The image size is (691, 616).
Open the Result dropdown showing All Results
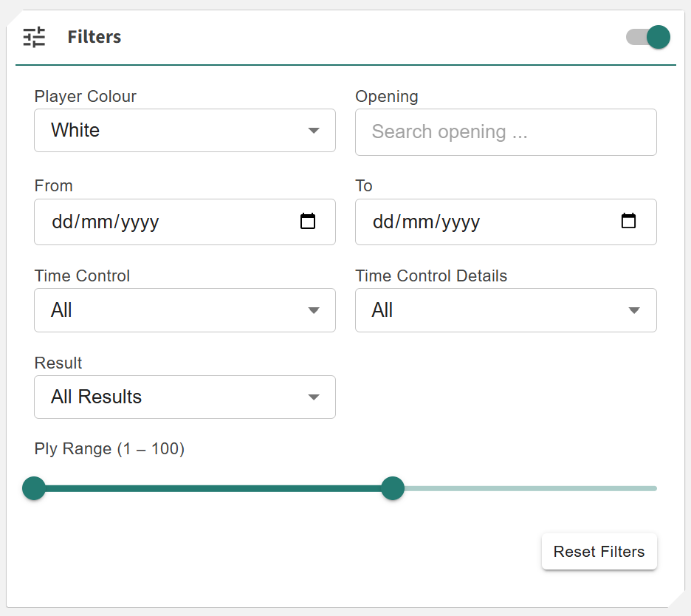coord(185,397)
